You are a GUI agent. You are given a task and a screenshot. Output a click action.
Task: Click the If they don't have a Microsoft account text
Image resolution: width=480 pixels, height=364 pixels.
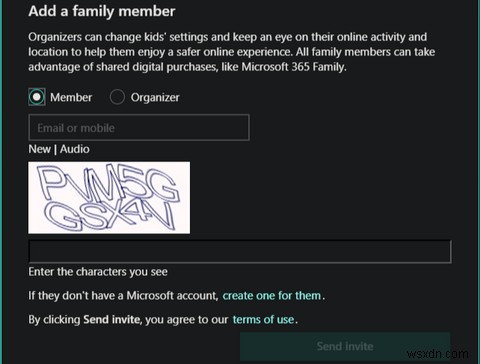(x=123, y=295)
